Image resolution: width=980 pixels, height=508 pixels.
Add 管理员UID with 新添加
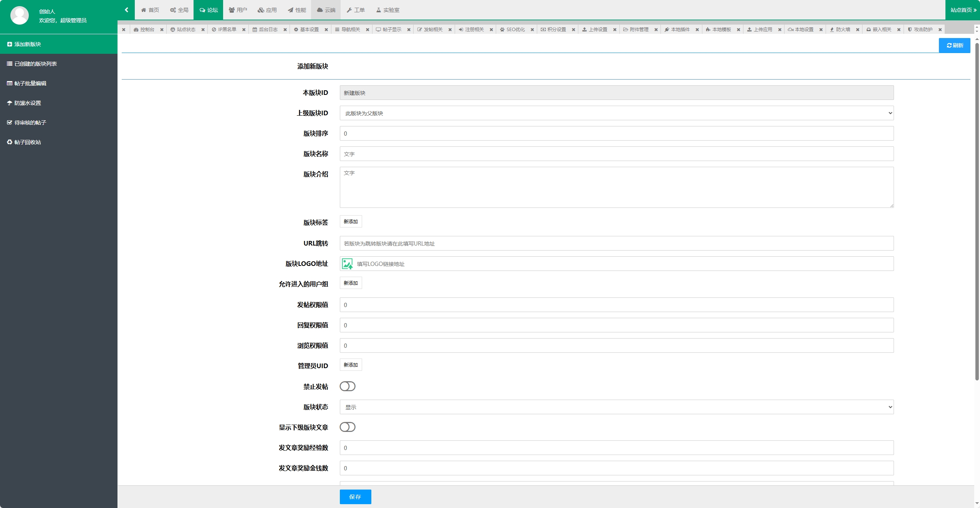[351, 365]
